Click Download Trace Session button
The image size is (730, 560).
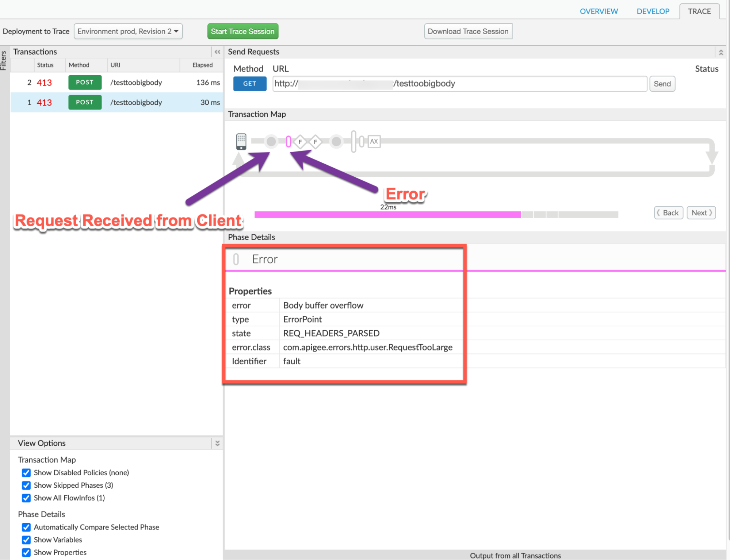click(x=468, y=31)
